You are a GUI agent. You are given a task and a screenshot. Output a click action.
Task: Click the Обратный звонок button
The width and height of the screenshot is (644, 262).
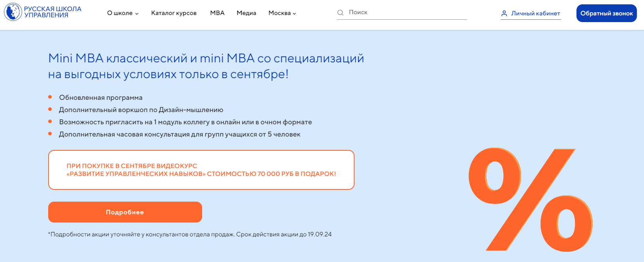pos(606,13)
